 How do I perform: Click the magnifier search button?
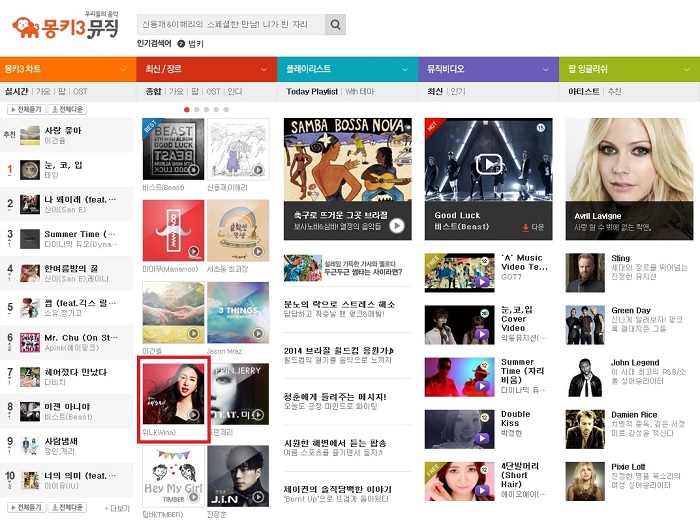(335, 25)
